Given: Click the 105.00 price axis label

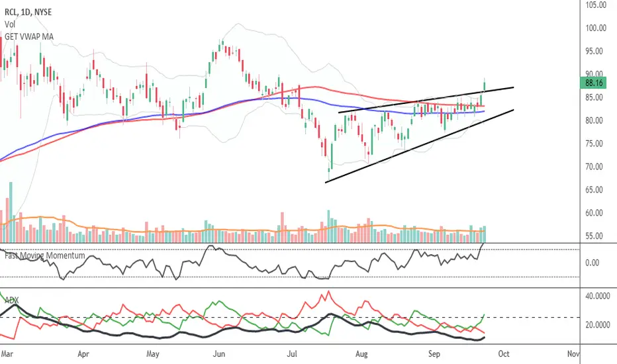Looking at the screenshot, I should point(596,5).
